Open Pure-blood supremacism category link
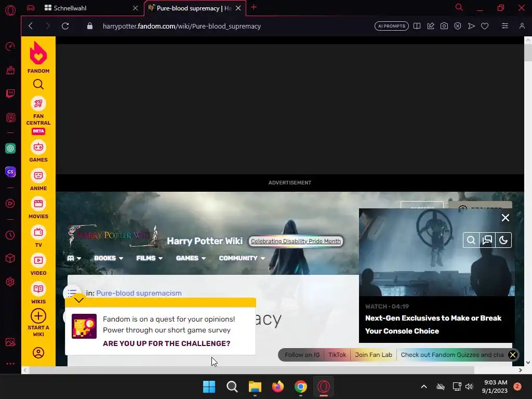Screen dimensions: 532x399 139,293
